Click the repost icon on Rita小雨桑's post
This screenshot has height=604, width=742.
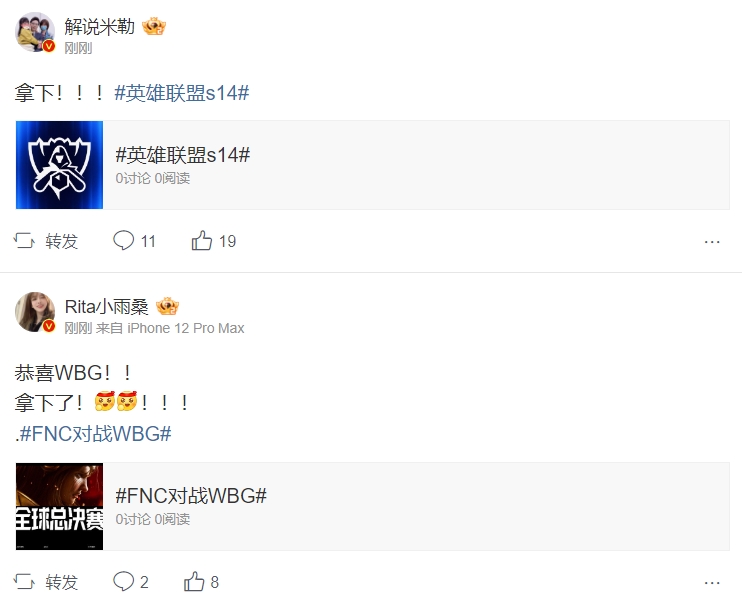tap(24, 582)
